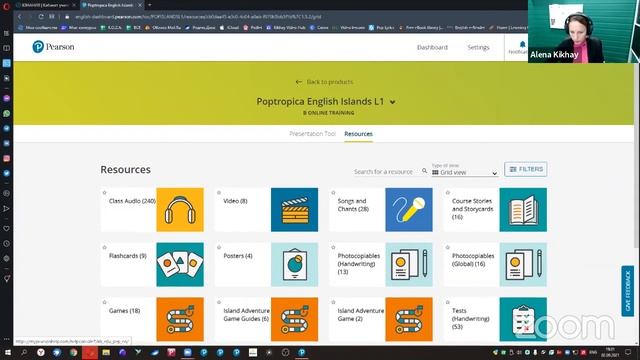Open Grid view type dropdown

point(464,173)
